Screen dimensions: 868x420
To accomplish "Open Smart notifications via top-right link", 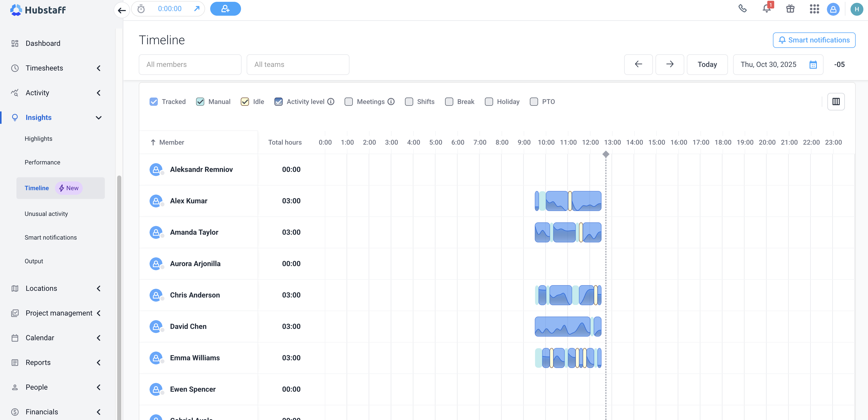I will tap(814, 40).
